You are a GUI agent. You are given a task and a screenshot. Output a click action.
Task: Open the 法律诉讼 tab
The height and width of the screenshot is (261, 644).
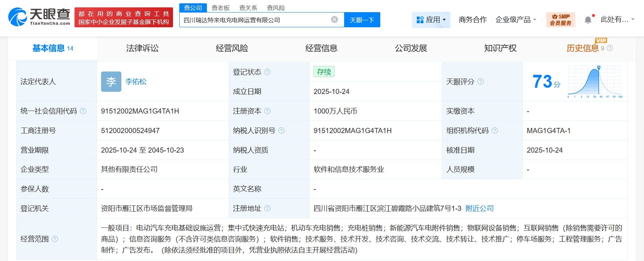[x=142, y=48]
